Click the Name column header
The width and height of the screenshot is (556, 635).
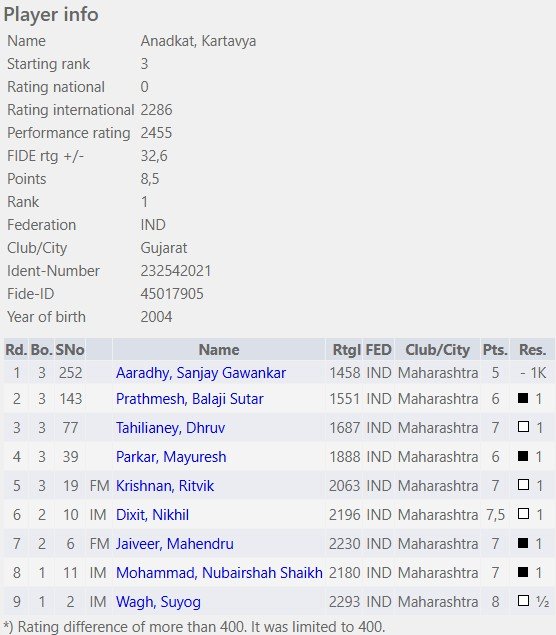click(x=219, y=350)
